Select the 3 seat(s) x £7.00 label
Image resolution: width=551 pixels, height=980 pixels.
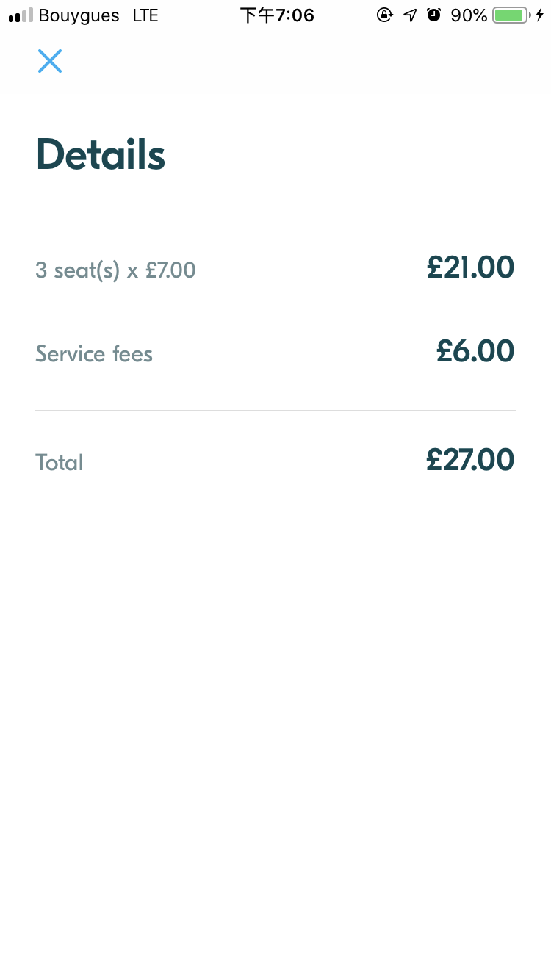pos(115,270)
